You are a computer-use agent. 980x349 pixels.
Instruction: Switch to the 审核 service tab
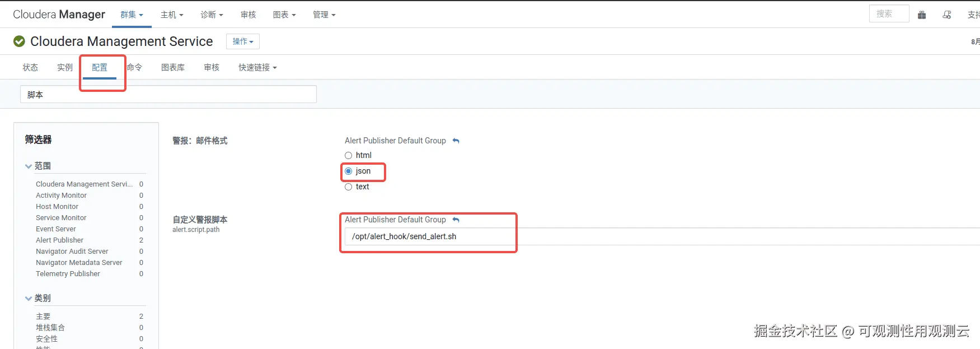[x=212, y=67]
